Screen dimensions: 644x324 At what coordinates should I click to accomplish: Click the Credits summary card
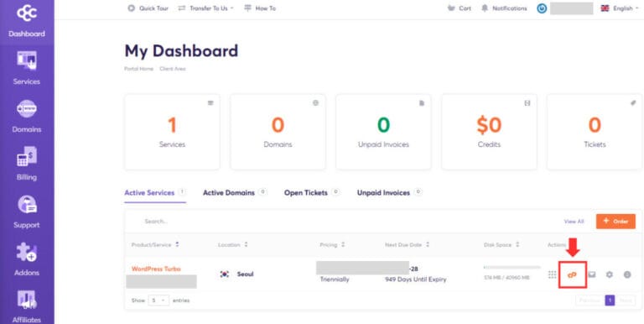[x=489, y=132]
